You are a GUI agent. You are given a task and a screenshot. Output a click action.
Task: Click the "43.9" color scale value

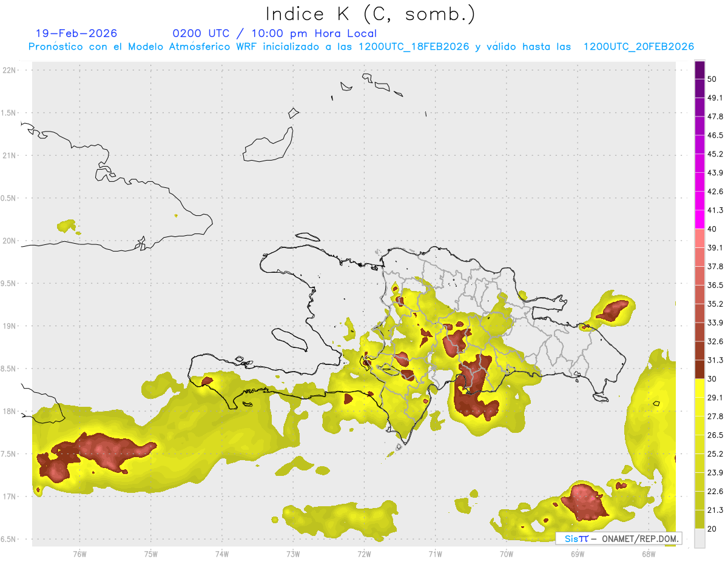(715, 173)
